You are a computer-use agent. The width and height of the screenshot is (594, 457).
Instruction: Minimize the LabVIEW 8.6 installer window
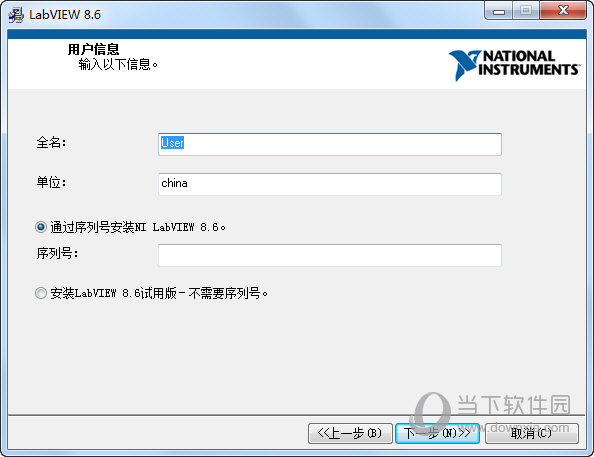pos(499,11)
